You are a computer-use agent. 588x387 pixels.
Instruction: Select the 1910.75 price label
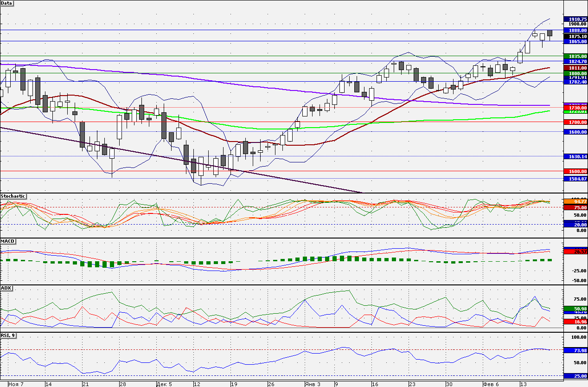tap(575, 19)
